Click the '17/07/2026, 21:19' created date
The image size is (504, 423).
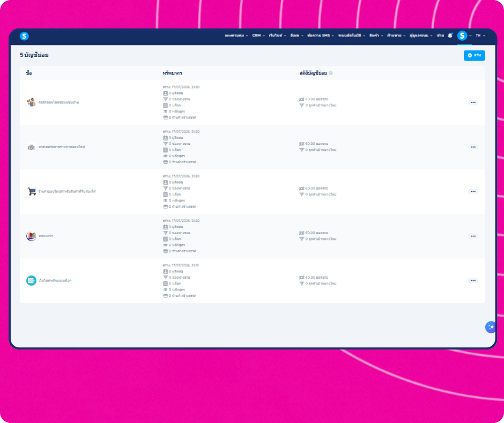(x=185, y=265)
